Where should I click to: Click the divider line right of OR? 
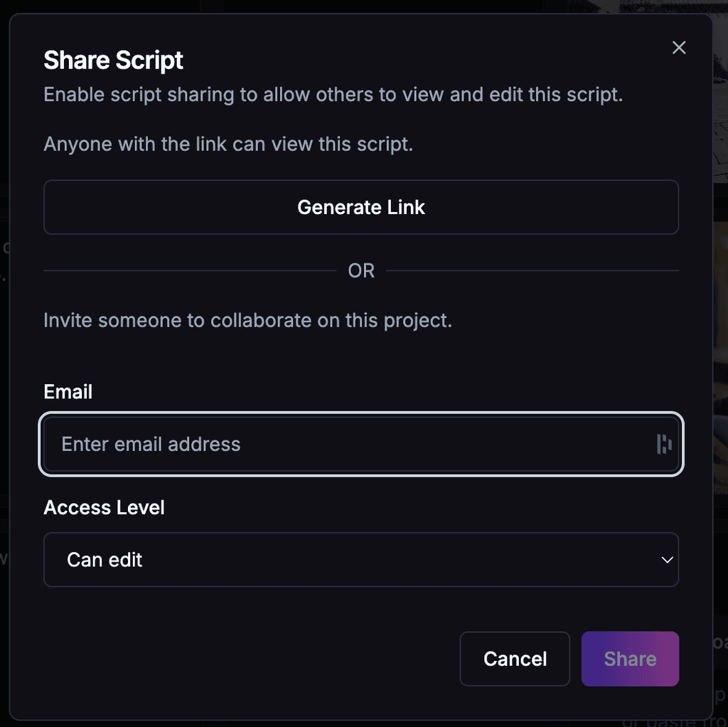pyautogui.click(x=532, y=270)
